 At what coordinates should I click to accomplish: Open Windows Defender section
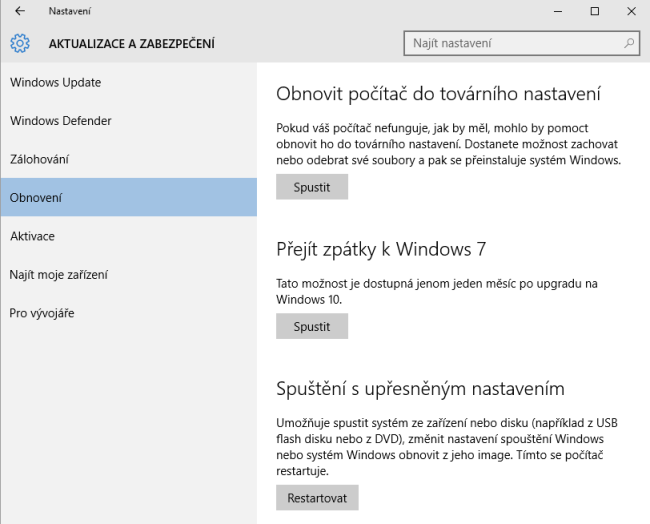129,121
